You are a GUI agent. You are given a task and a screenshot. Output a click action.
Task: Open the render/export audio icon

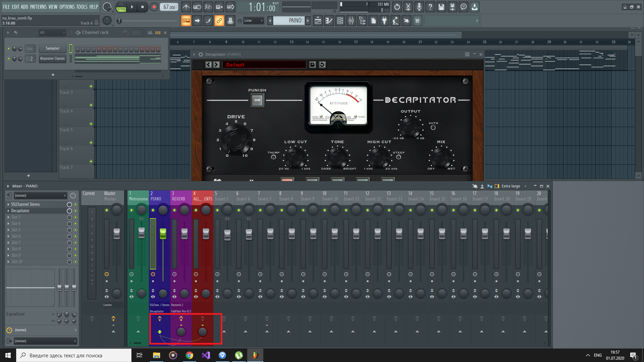tap(452, 7)
